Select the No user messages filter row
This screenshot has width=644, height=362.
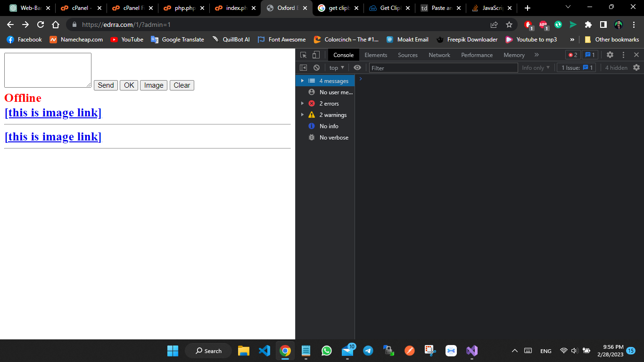(x=325, y=92)
